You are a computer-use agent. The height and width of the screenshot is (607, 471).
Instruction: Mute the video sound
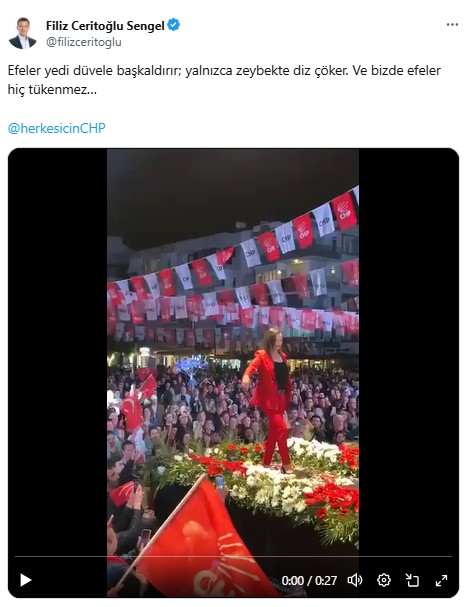355,580
